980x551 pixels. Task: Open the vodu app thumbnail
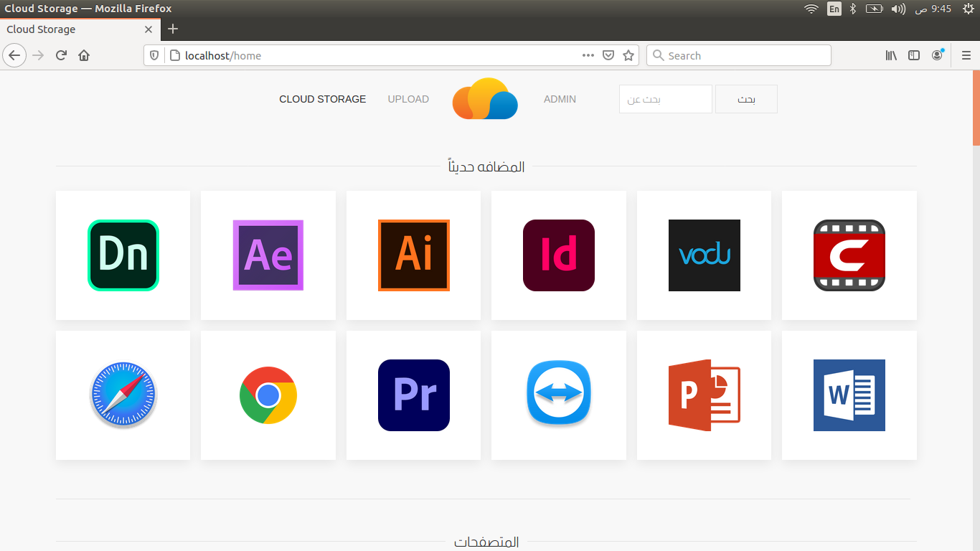point(704,255)
